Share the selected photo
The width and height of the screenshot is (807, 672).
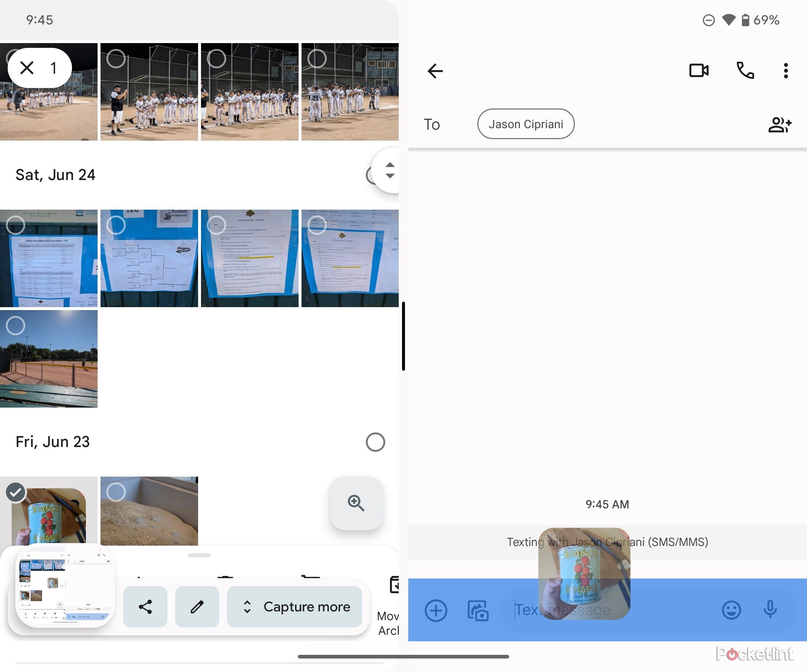click(x=145, y=607)
